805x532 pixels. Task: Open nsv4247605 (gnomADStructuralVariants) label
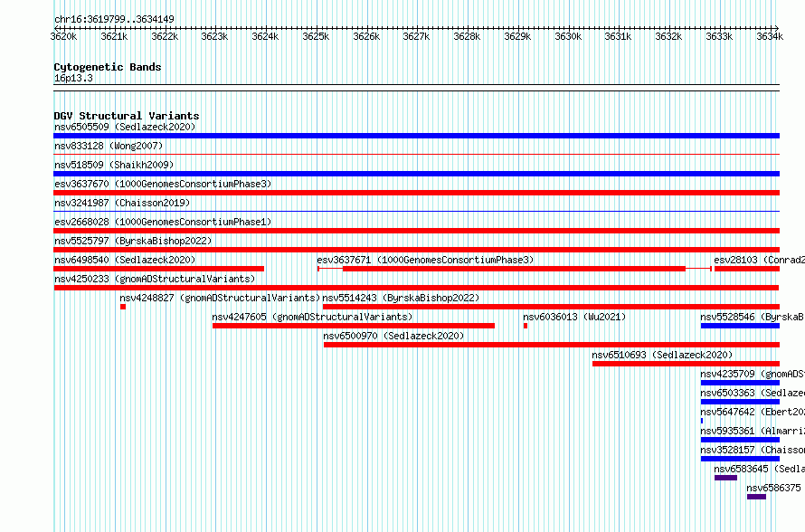(x=312, y=317)
